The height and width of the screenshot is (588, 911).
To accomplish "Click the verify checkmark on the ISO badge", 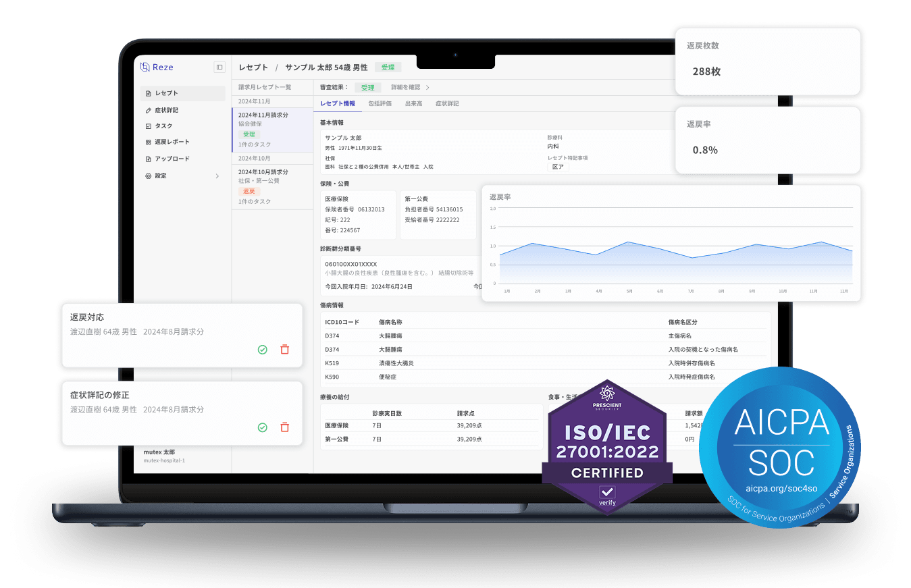I will click(x=607, y=493).
